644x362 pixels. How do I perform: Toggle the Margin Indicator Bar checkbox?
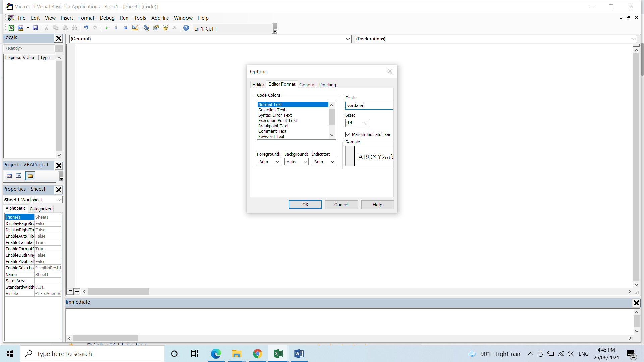coord(348,134)
